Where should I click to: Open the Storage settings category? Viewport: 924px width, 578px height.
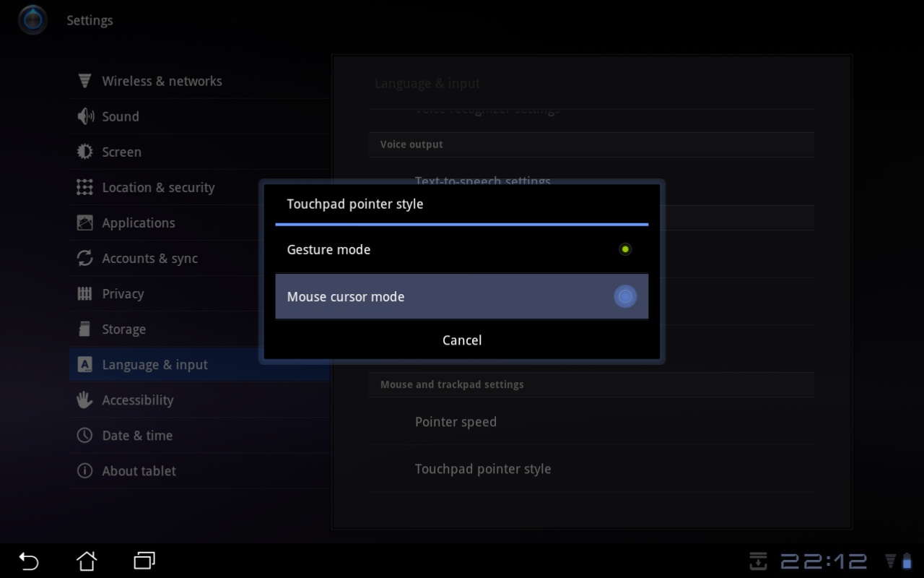coord(123,329)
